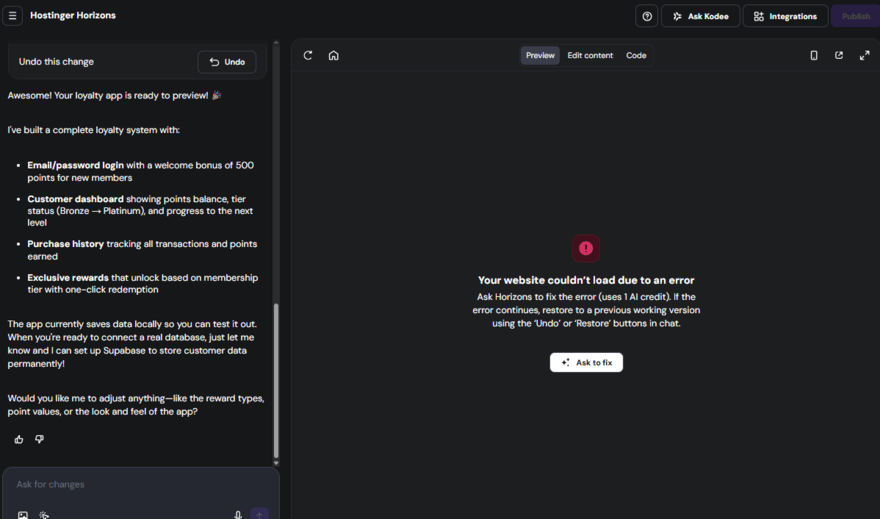Viewport: 880px width, 519px height.
Task: Open preview in a new tab icon
Action: pos(839,55)
